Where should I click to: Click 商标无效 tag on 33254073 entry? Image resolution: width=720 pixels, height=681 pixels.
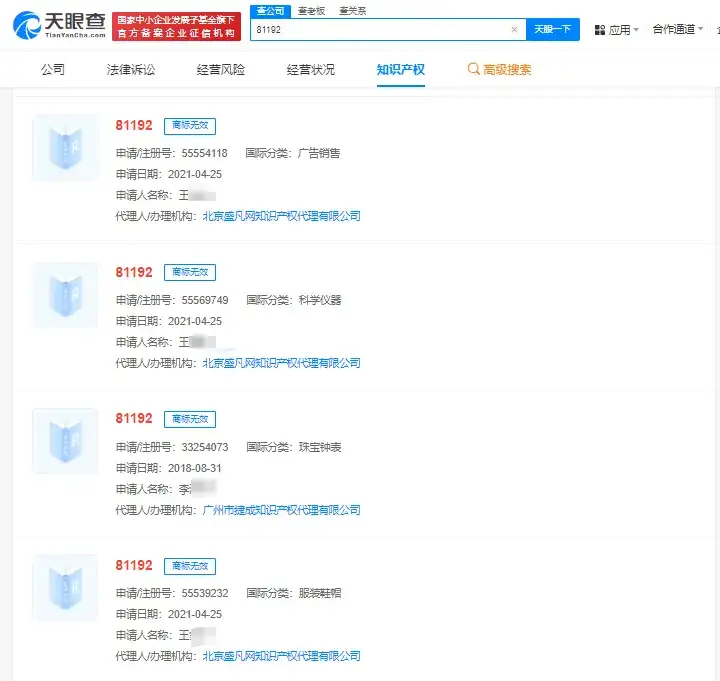[x=190, y=419]
